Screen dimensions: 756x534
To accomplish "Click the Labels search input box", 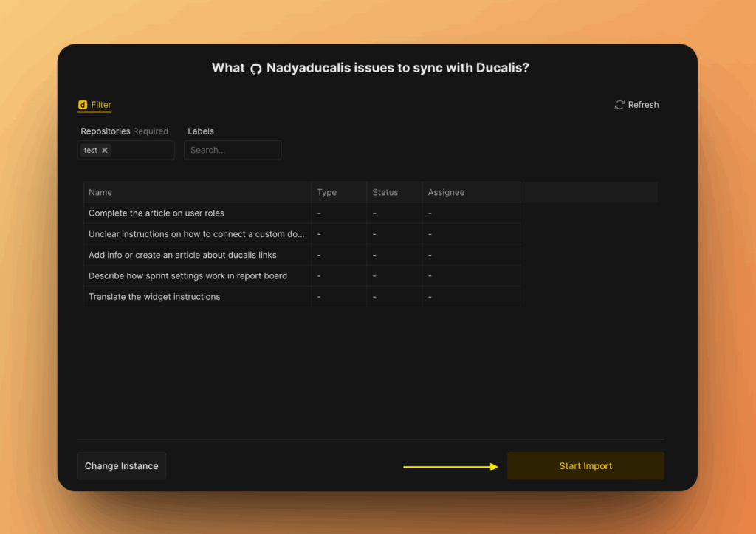I will pyautogui.click(x=233, y=150).
